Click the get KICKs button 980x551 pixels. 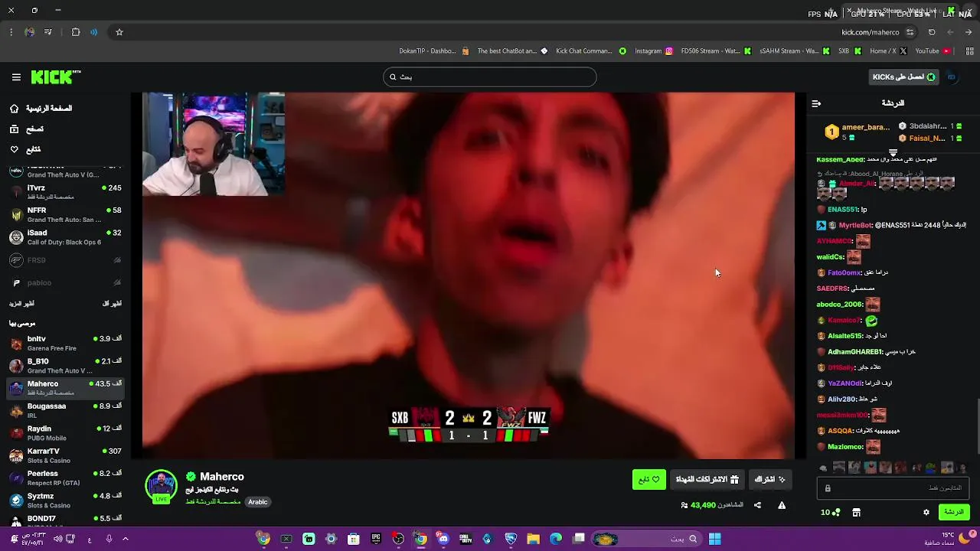(905, 77)
